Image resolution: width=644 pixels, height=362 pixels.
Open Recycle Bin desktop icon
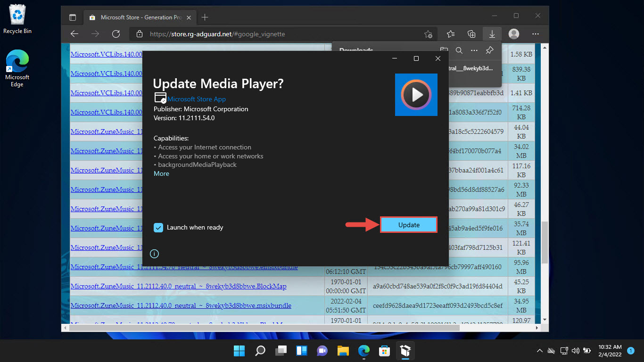click(x=17, y=19)
